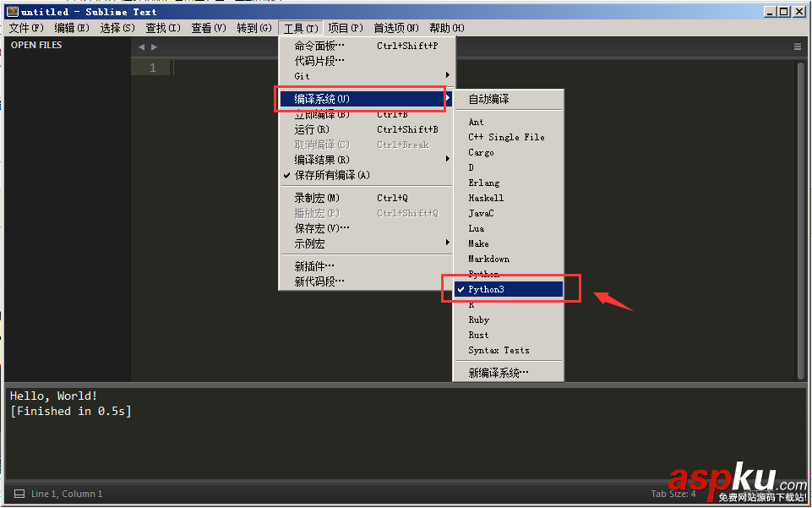Viewport: 812px width, 508px height.
Task: Open the 查找(I) menu
Action: point(163,28)
